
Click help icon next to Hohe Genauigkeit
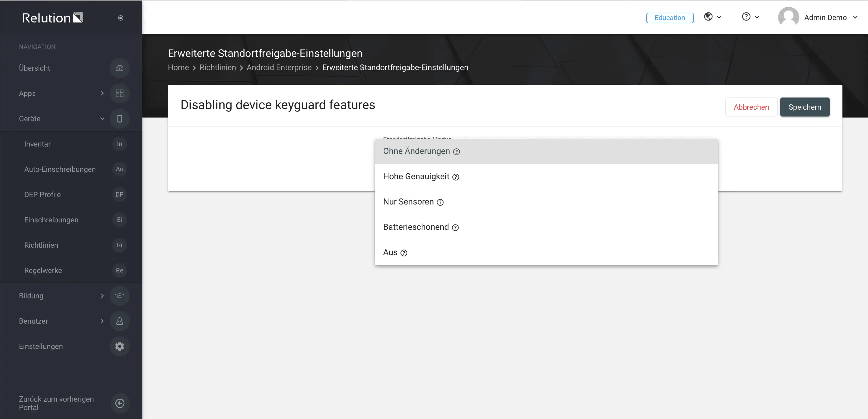[456, 177]
